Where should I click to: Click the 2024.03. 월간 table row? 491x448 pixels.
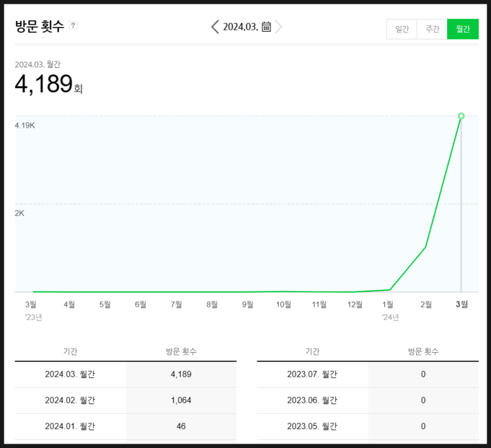coord(126,374)
